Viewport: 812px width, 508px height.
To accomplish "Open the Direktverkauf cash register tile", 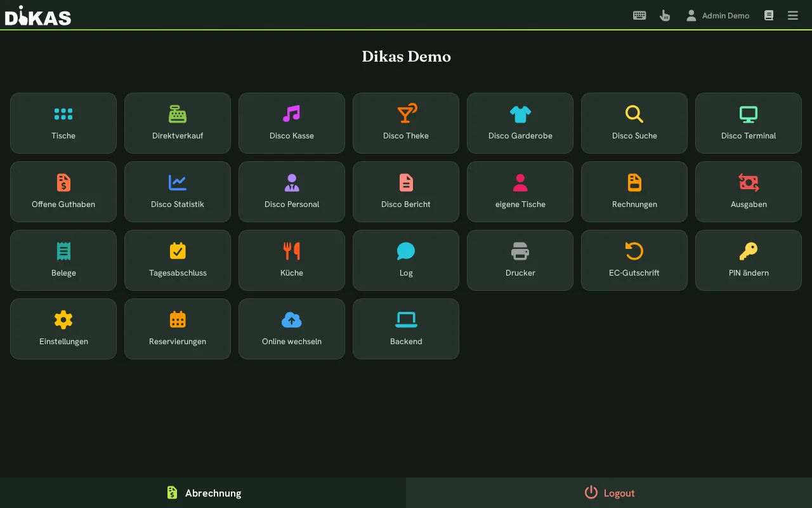I will point(178,123).
